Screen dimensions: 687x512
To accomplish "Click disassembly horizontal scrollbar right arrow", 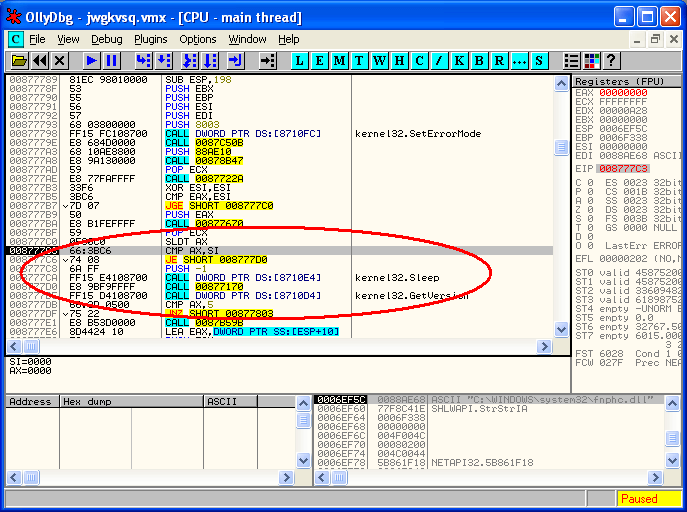I will (544, 346).
